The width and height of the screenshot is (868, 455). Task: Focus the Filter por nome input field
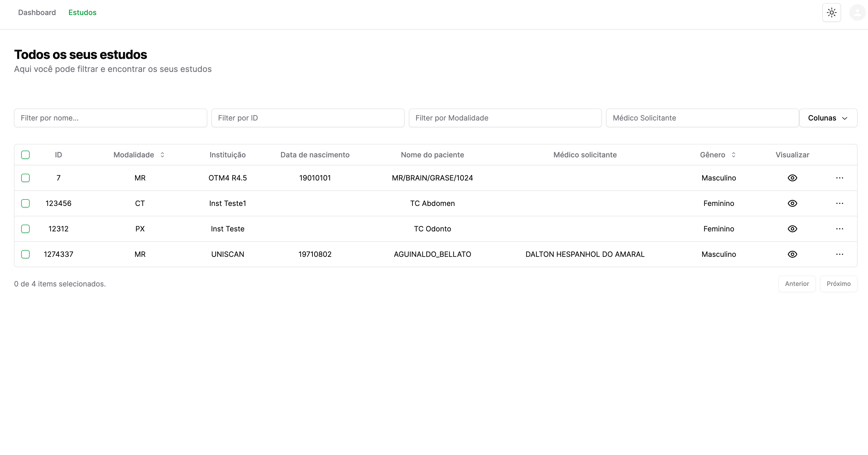[x=110, y=118]
